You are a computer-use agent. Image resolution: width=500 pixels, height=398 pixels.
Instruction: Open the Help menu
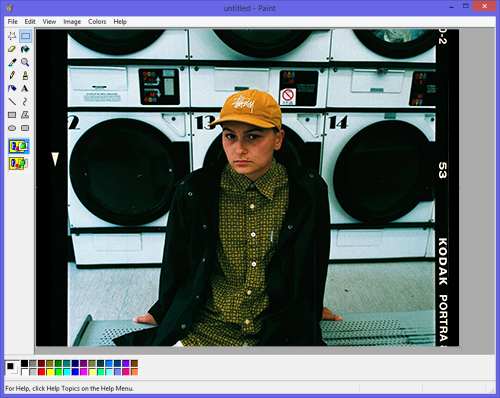pos(120,22)
